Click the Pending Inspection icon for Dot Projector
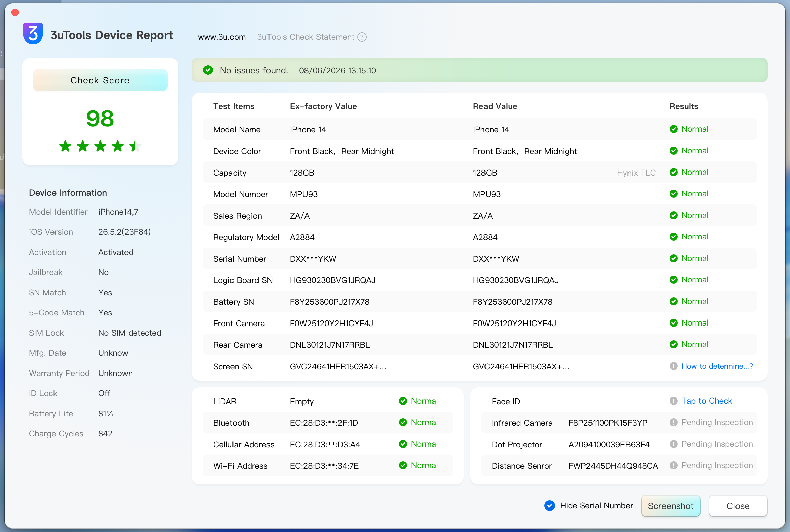Screen dimensions: 790x532 (674, 444)
